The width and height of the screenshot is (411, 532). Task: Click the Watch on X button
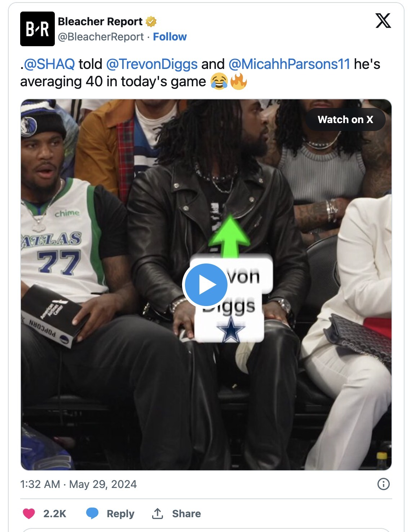point(345,119)
